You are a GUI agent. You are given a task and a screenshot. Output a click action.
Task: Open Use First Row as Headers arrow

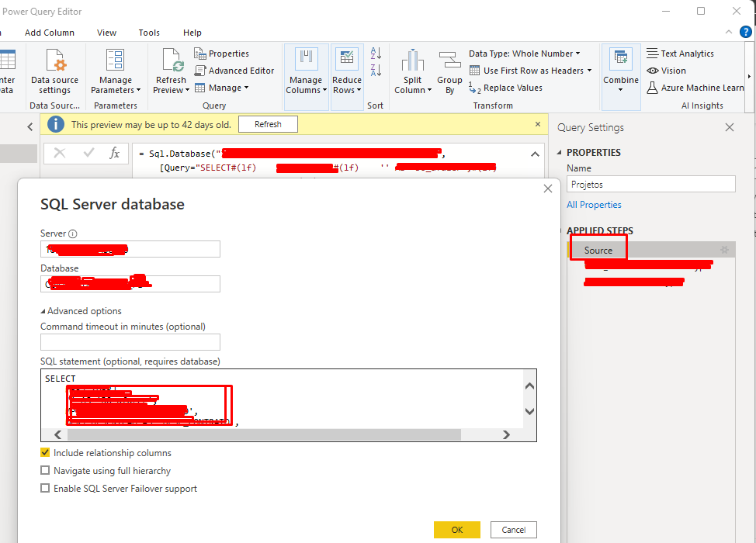[589, 71]
